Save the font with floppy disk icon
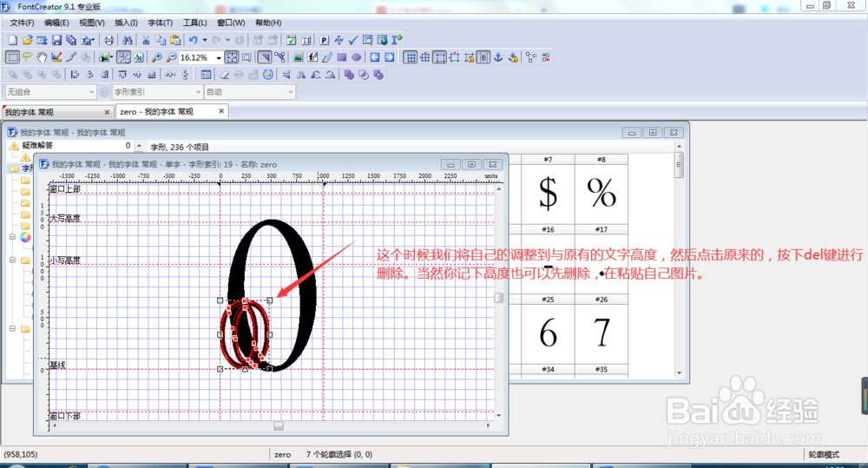The width and height of the screenshot is (868, 468). click(x=56, y=40)
